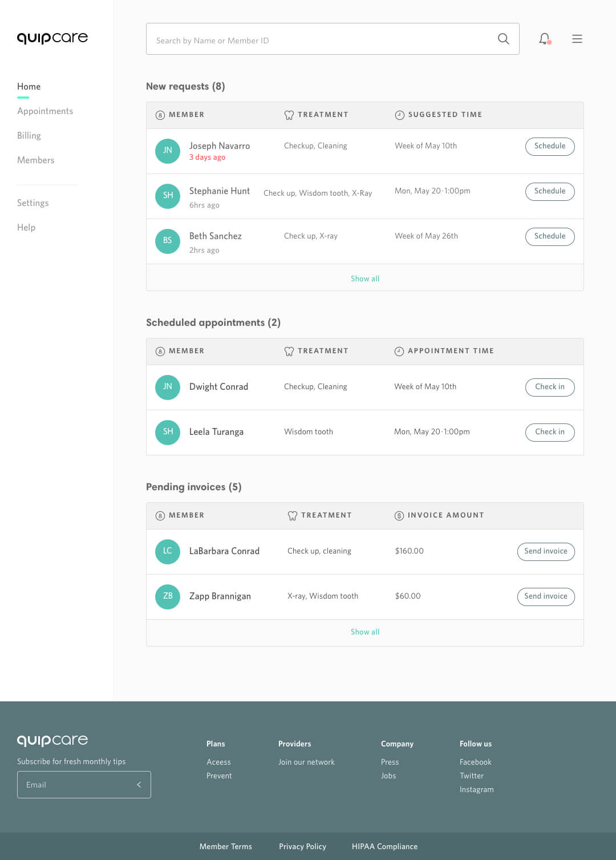Click Leela Turanga's avatar
Screen dimensions: 616x860
(168, 432)
